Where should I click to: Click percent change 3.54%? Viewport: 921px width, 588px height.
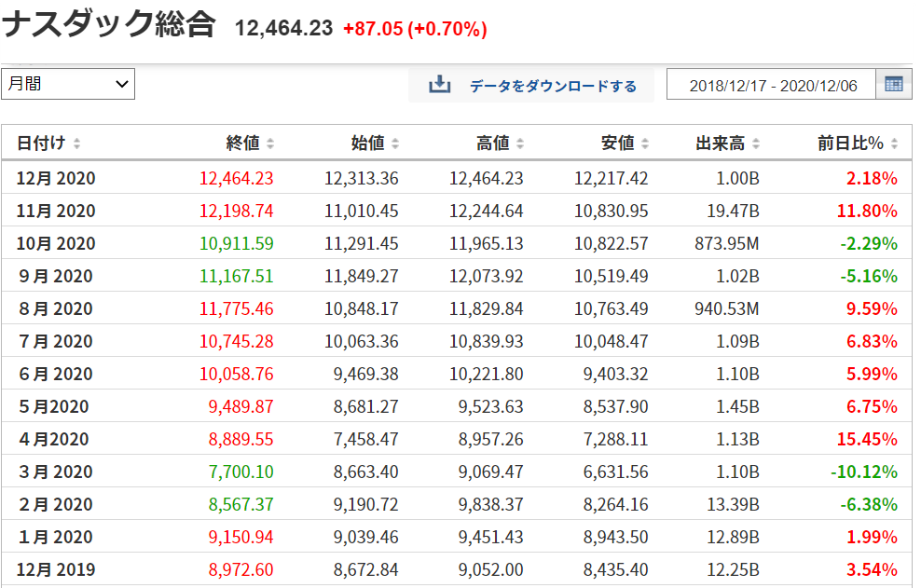coord(872,569)
